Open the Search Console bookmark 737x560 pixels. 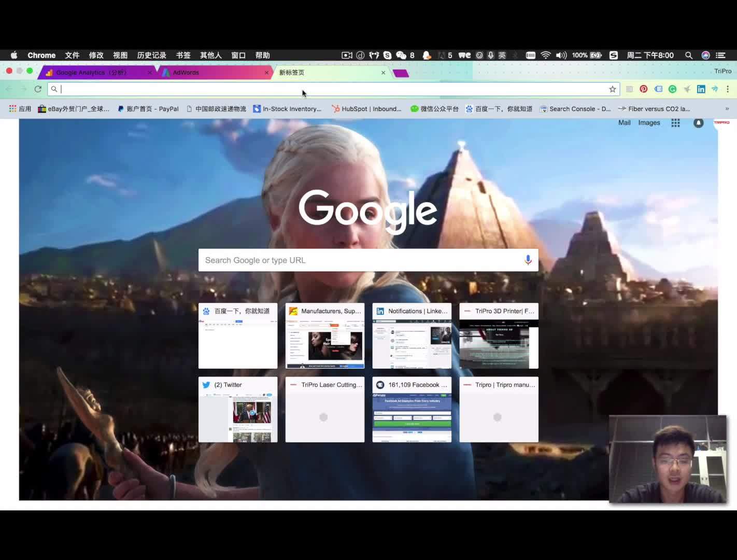click(x=575, y=109)
